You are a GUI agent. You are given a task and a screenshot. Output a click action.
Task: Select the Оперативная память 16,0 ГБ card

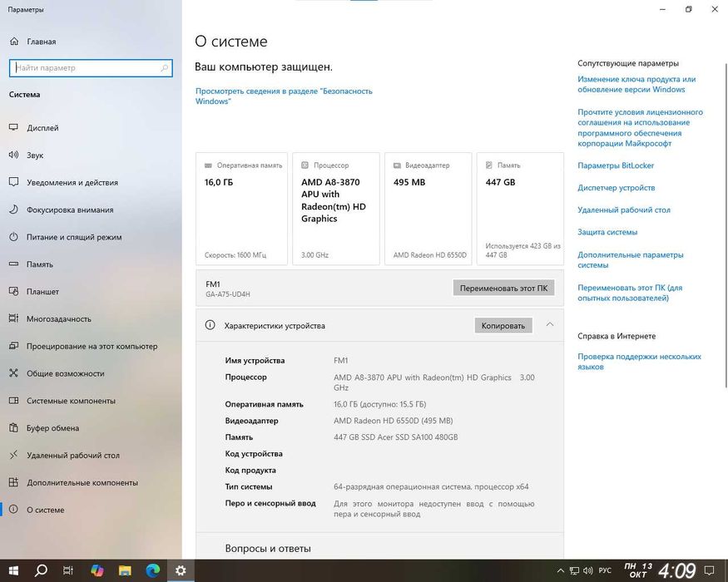tap(241, 209)
